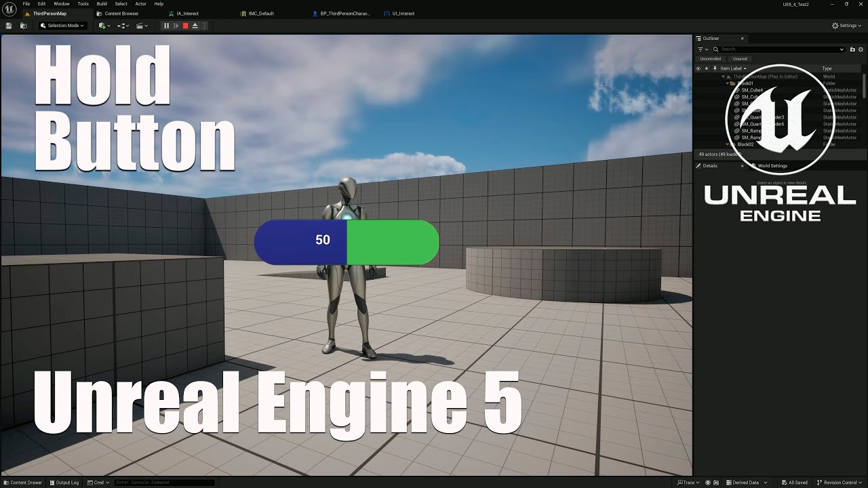868x488 pixels.
Task: Open the Outliner settings gear
Action: click(x=861, y=49)
